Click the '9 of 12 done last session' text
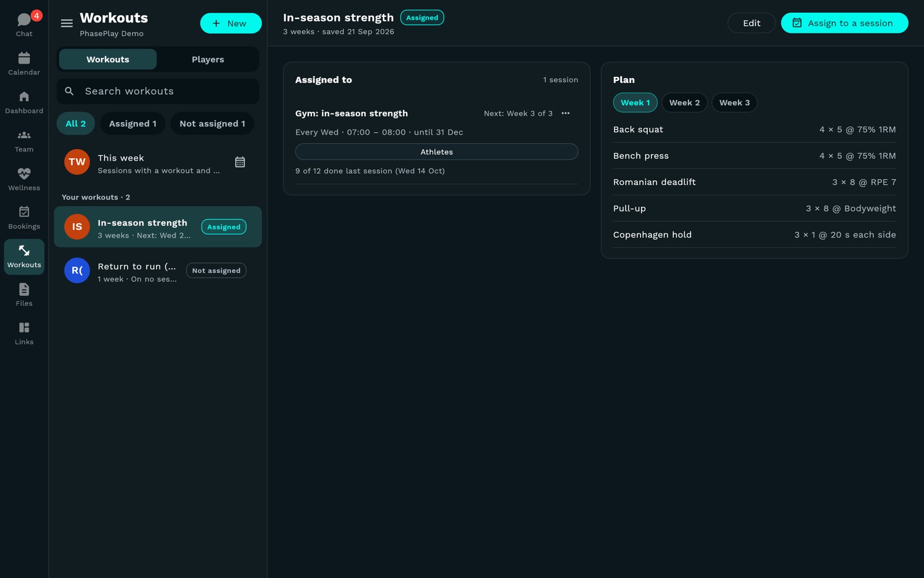 click(x=370, y=171)
